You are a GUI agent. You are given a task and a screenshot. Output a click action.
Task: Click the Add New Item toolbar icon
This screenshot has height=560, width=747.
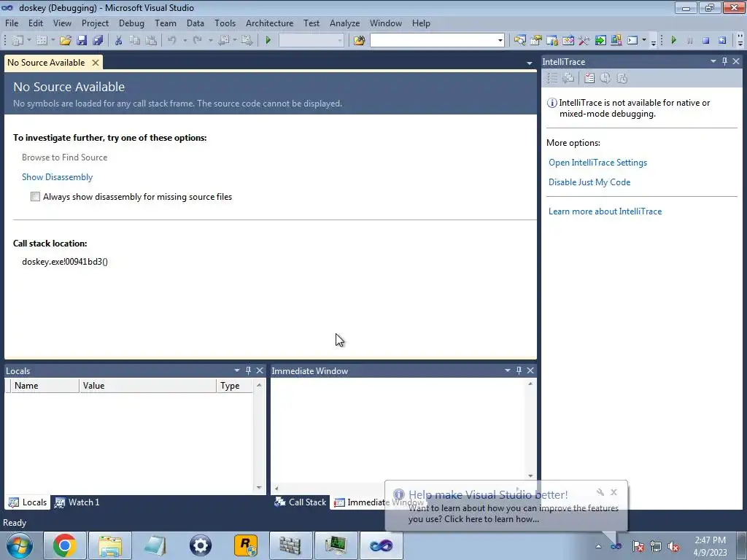point(42,41)
